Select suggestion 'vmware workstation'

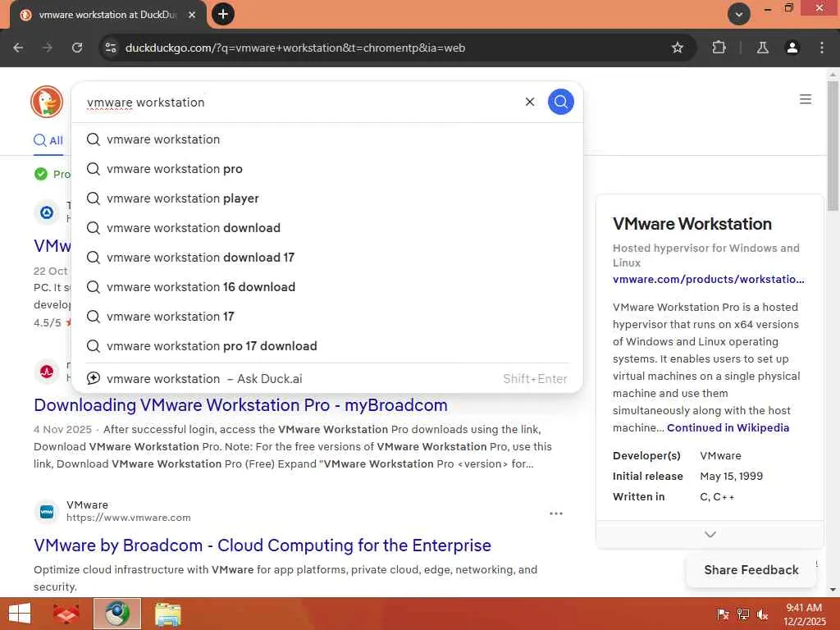click(x=326, y=139)
